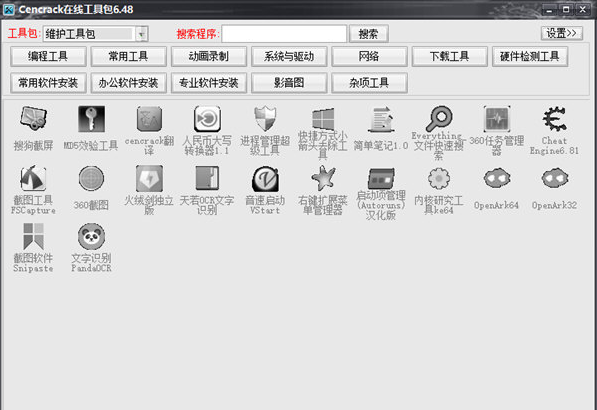Open 启动项管理(Autoruns)汉化版
The image size is (597, 410).
coord(381,179)
